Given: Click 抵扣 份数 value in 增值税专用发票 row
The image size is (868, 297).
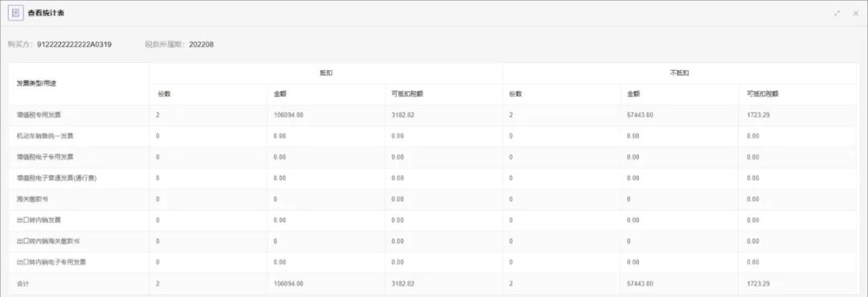Looking at the screenshot, I should pyautogui.click(x=158, y=115).
